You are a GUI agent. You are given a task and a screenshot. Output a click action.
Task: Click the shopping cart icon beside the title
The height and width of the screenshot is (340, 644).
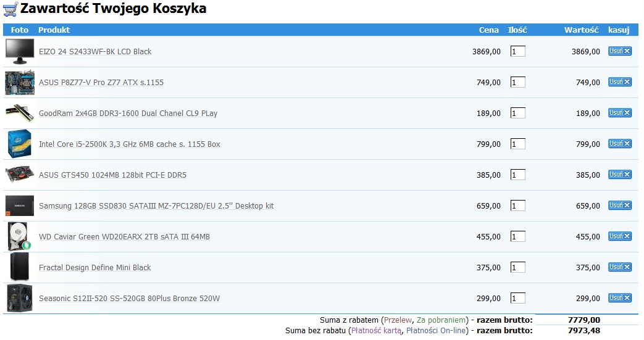(x=10, y=9)
